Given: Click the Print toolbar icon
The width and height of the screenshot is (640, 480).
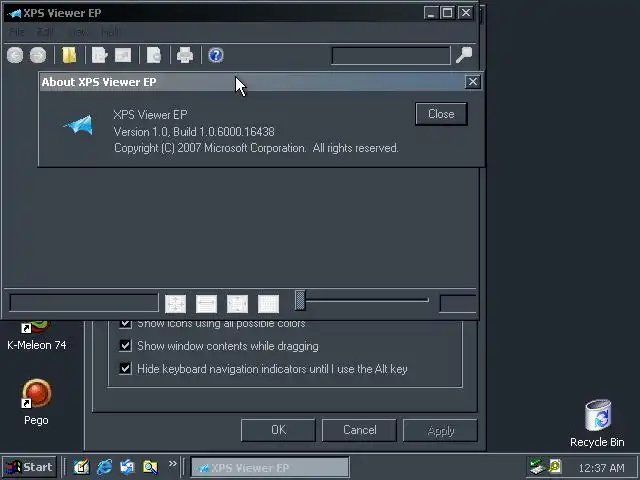Looking at the screenshot, I should tap(185, 55).
